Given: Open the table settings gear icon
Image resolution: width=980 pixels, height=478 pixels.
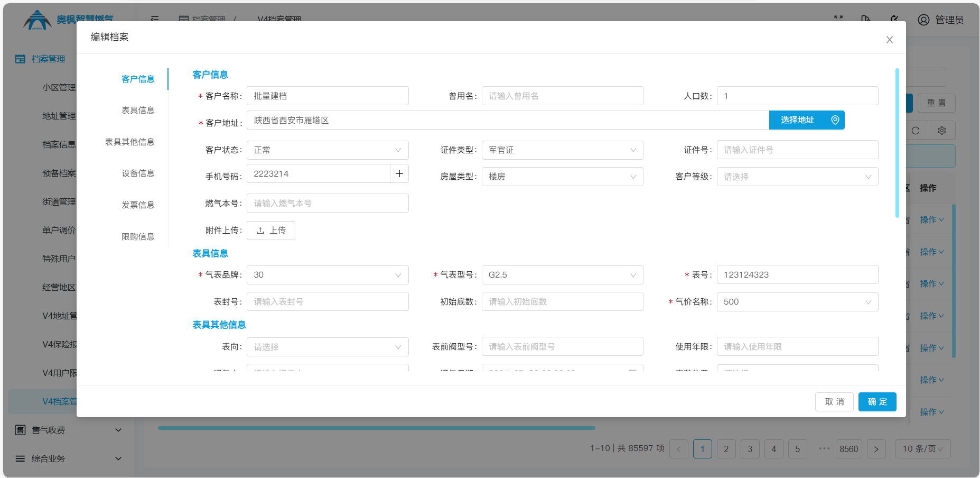Looking at the screenshot, I should [942, 131].
